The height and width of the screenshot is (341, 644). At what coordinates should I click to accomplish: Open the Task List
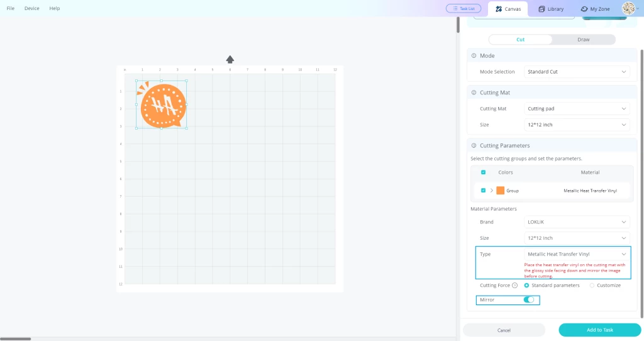tap(464, 8)
